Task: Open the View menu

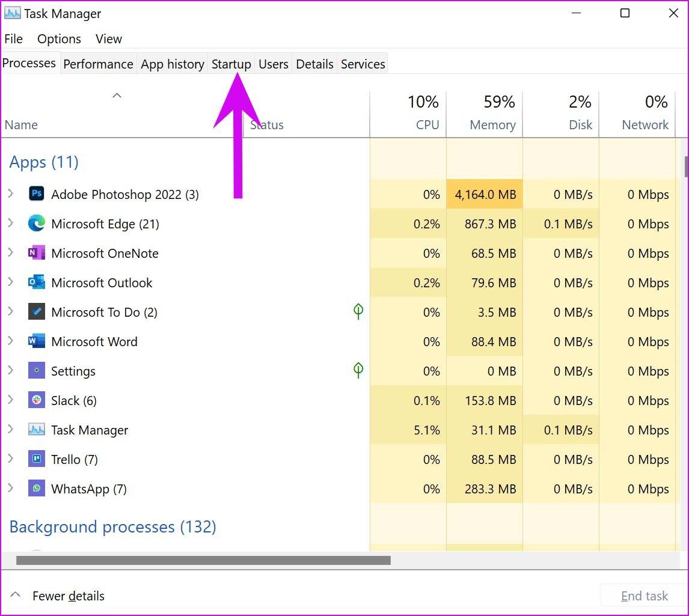Action: coord(109,38)
